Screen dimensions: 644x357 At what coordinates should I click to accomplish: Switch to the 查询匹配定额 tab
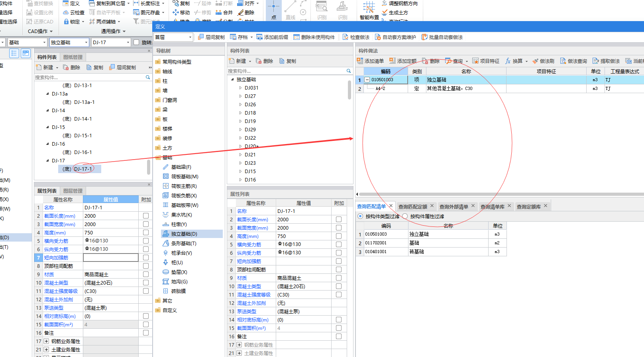click(x=412, y=207)
